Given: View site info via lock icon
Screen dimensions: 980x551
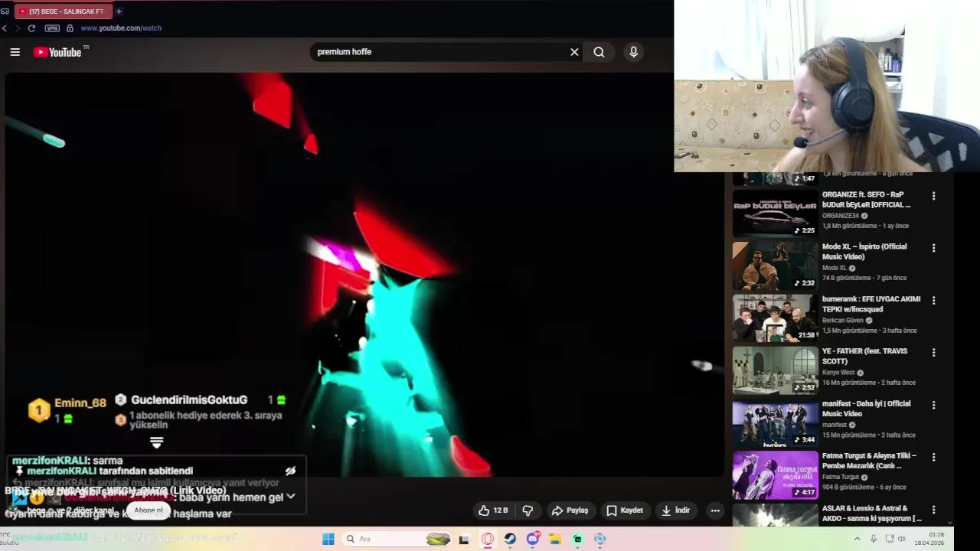Looking at the screenshot, I should click(70, 28).
